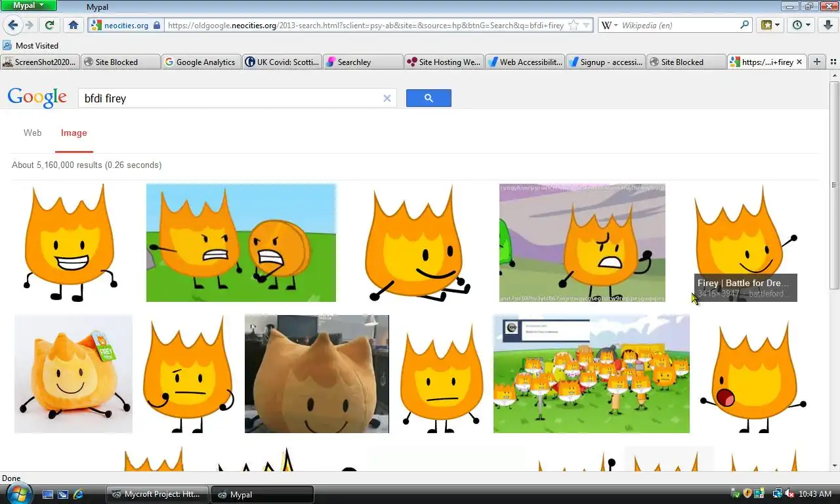Screen dimensions: 840x504
Task: Click the blue Google search button
Action: pyautogui.click(x=429, y=98)
